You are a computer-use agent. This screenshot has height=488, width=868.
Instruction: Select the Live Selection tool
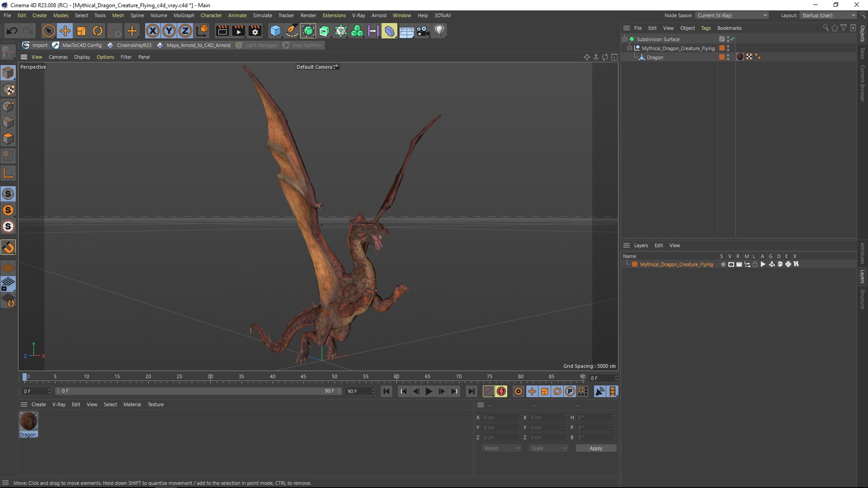click(48, 31)
